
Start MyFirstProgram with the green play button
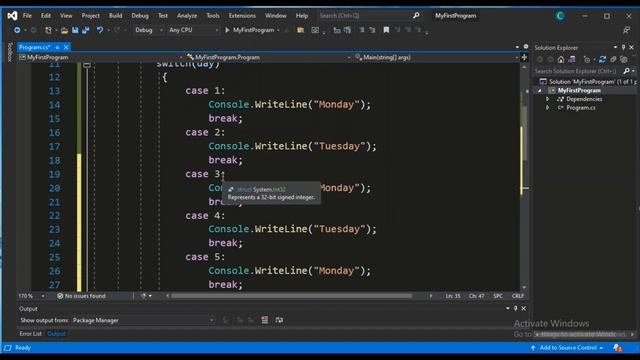pos(227,30)
